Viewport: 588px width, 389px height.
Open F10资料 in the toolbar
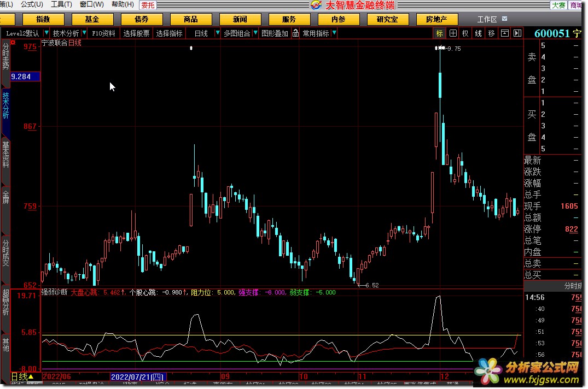tap(103, 33)
